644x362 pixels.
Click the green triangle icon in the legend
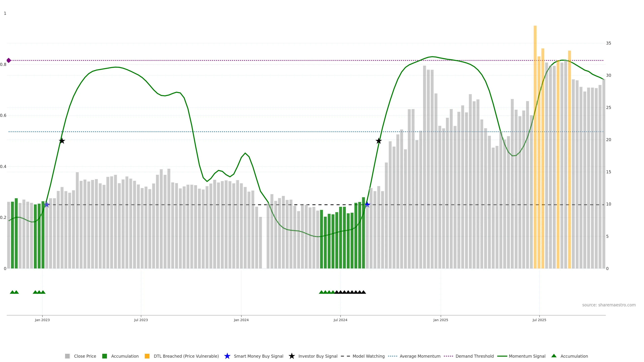554,356
